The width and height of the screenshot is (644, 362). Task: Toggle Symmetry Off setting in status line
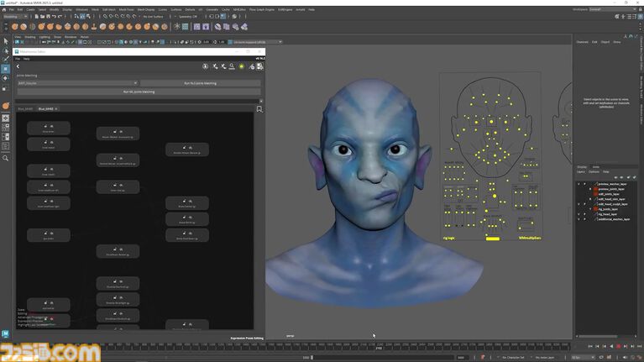pos(188,17)
